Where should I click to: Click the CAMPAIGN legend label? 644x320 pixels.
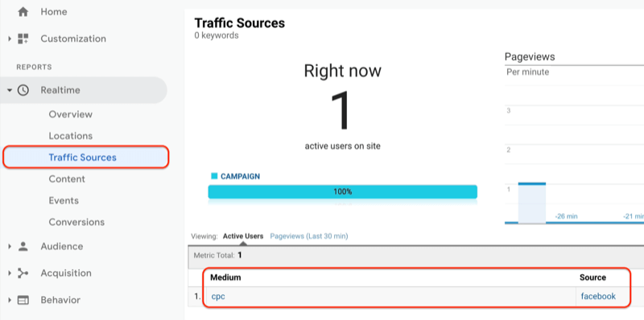pos(240,176)
